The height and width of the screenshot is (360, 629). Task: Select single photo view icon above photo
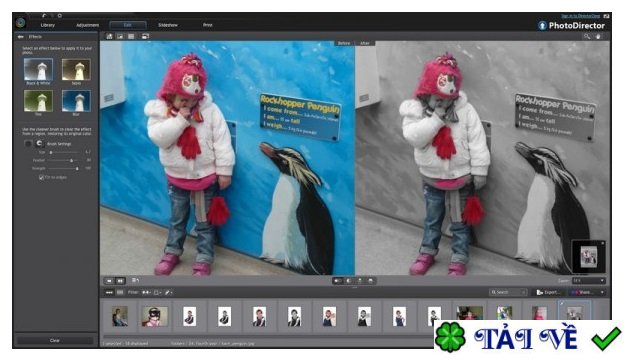point(120,37)
